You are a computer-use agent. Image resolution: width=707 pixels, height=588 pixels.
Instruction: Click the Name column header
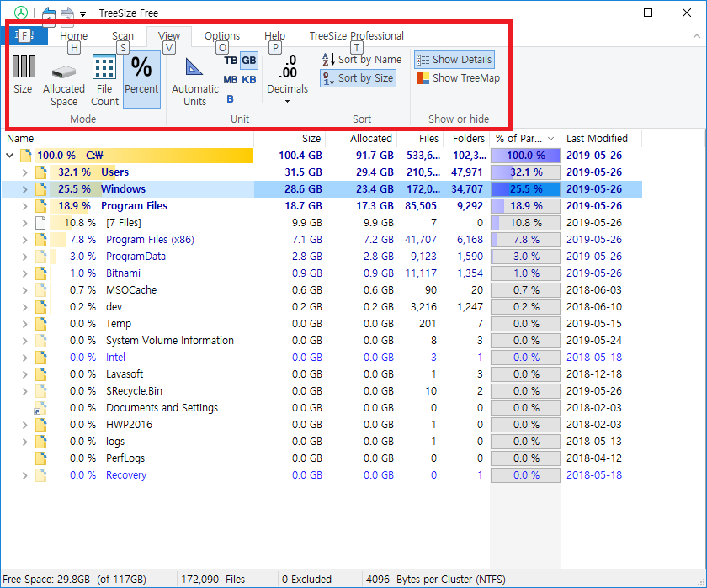click(128, 138)
